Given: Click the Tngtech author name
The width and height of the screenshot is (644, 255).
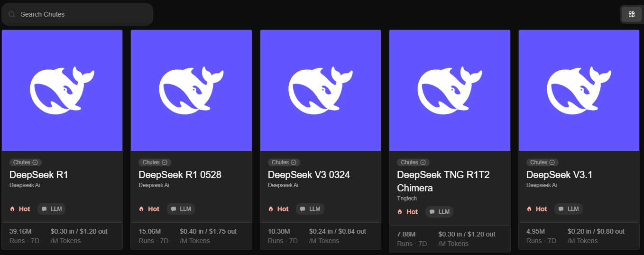Looking at the screenshot, I should pyautogui.click(x=407, y=198).
